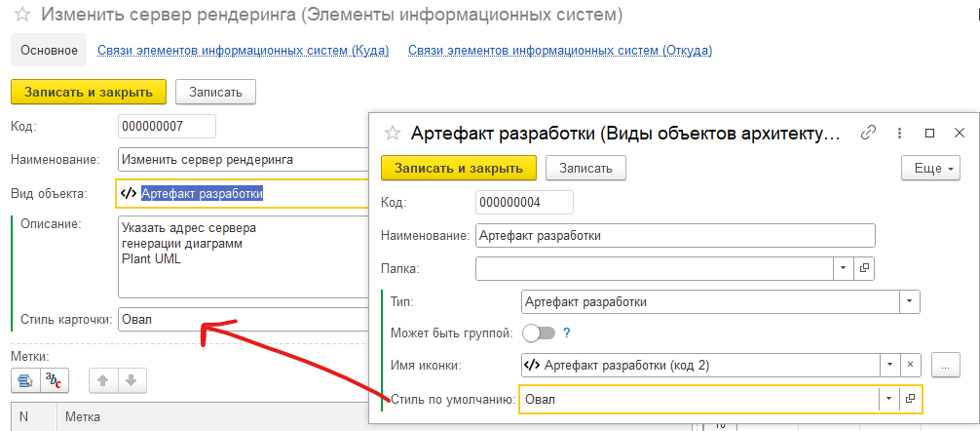This screenshot has height=431, width=980.
Task: Click the question mark help link
Action: tap(566, 333)
